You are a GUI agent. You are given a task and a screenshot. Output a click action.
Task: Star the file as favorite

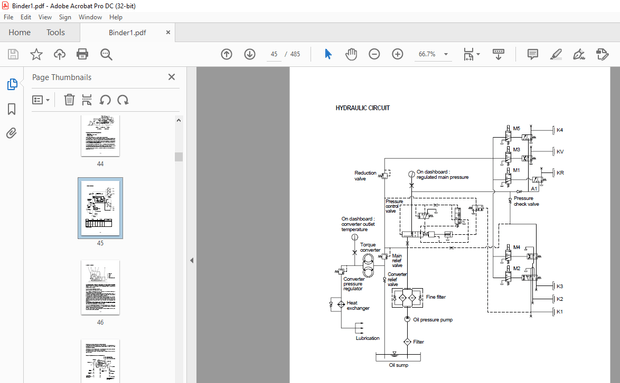tap(36, 54)
